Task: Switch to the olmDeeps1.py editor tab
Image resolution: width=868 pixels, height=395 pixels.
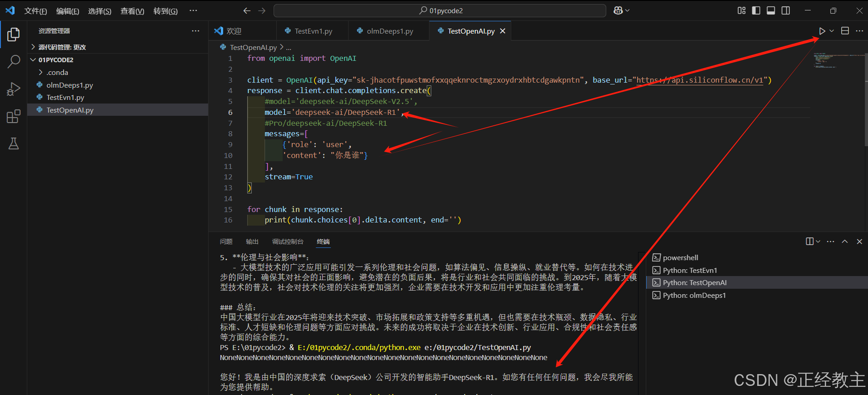Action: pos(389,31)
